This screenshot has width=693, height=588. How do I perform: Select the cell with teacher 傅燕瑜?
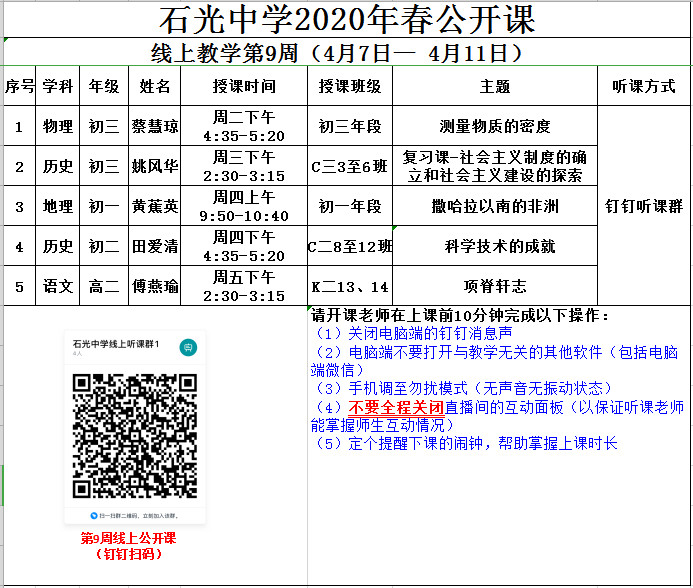click(155, 286)
